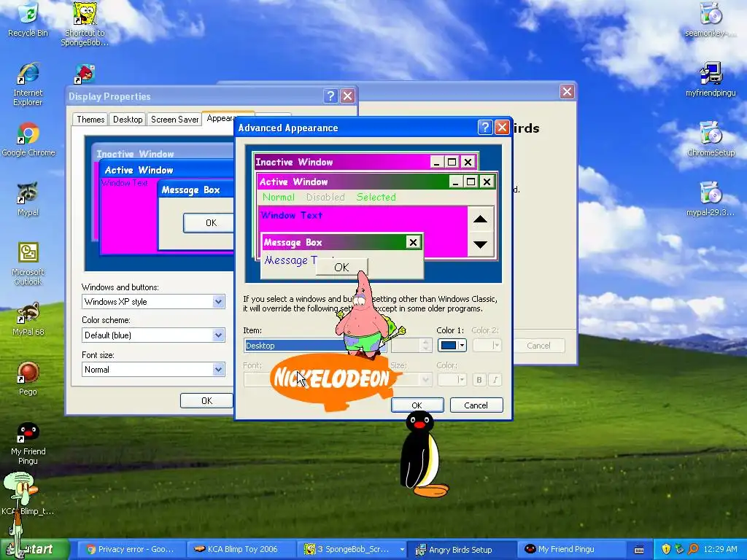Open the Item dropdown showing Desktop
The image size is (747, 560).
point(315,346)
